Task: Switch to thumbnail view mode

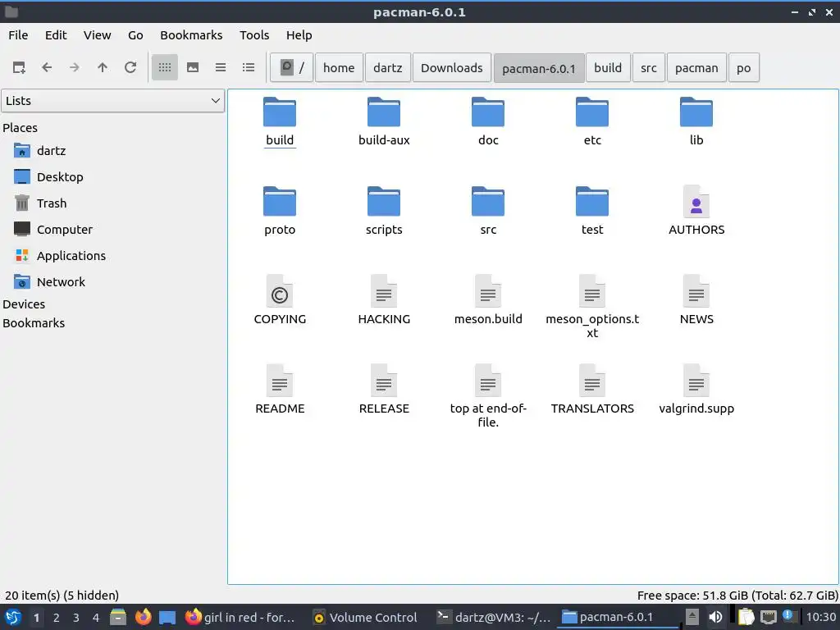Action: click(193, 67)
